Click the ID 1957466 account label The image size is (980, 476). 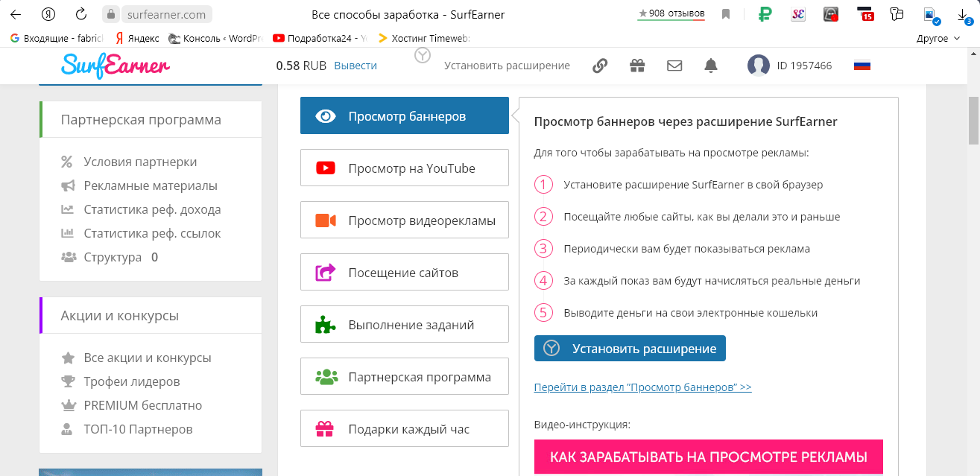[x=804, y=66]
